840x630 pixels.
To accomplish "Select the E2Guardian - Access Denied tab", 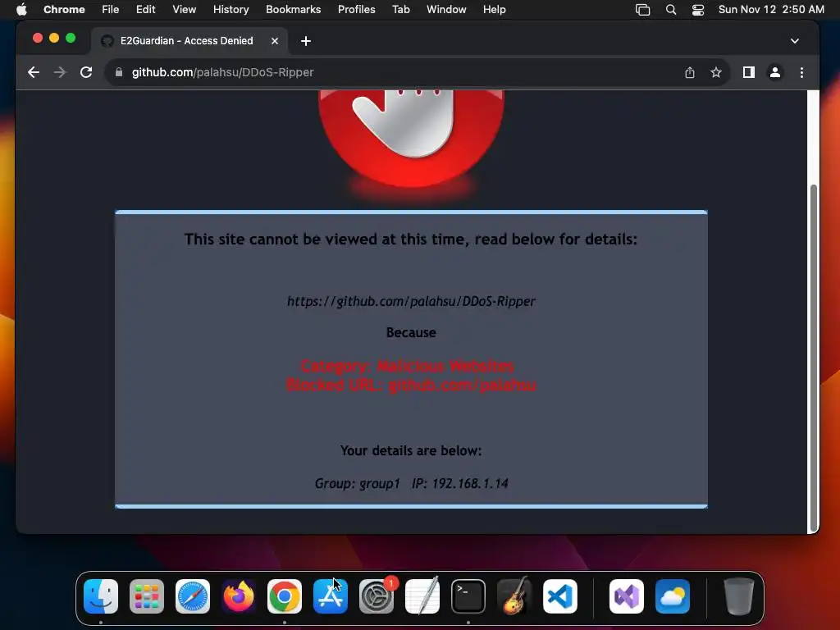I will pyautogui.click(x=189, y=41).
